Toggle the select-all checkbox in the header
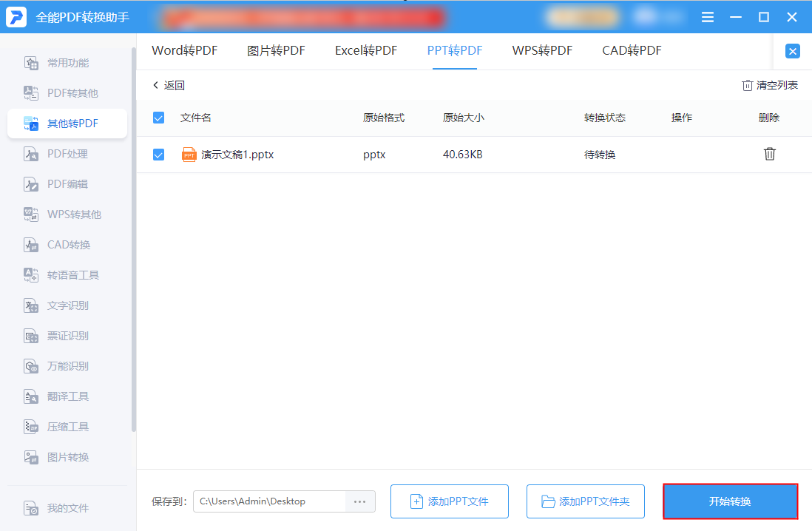 click(158, 118)
